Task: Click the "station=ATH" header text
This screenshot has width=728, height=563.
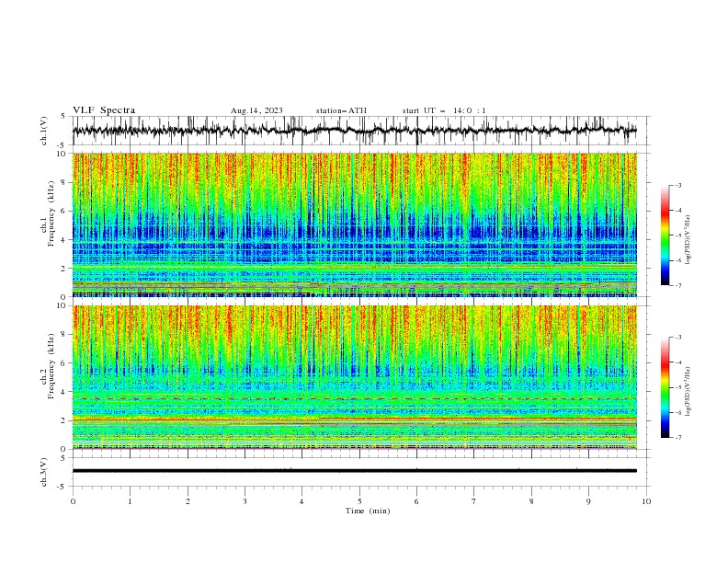Action: 341,110
